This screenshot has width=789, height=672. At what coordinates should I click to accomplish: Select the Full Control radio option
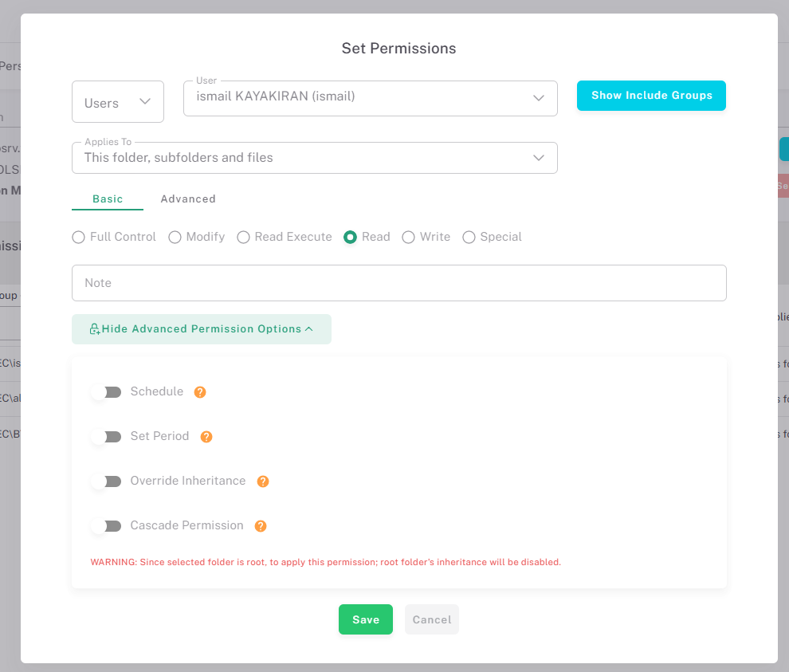coord(79,237)
